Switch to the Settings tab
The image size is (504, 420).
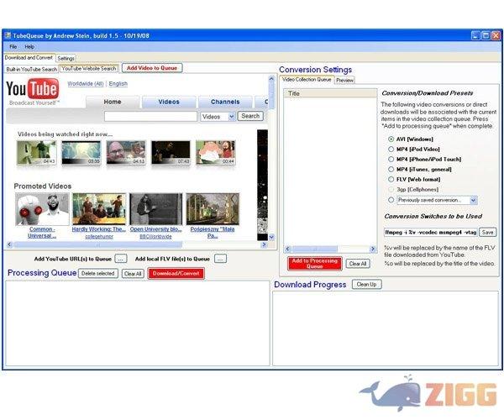[x=66, y=58]
